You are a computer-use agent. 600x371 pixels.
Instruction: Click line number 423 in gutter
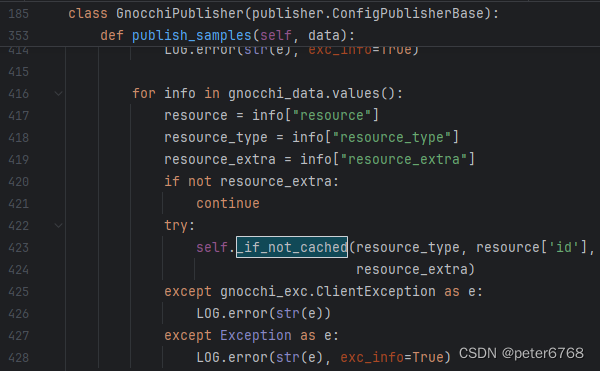click(19, 247)
